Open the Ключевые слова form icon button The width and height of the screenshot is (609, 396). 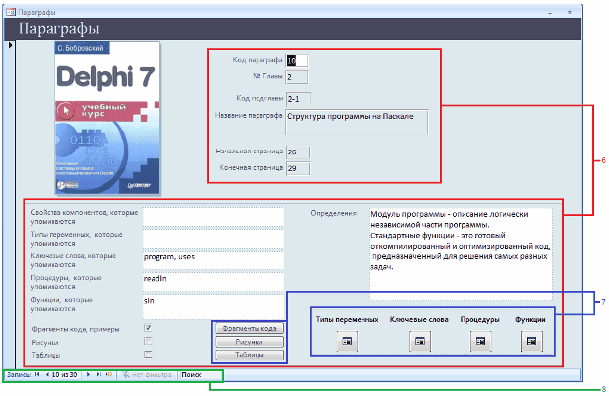pyautogui.click(x=420, y=341)
